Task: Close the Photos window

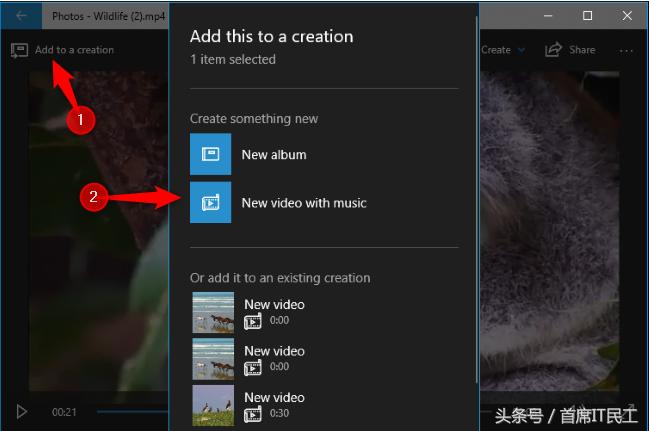Action: 627,16
